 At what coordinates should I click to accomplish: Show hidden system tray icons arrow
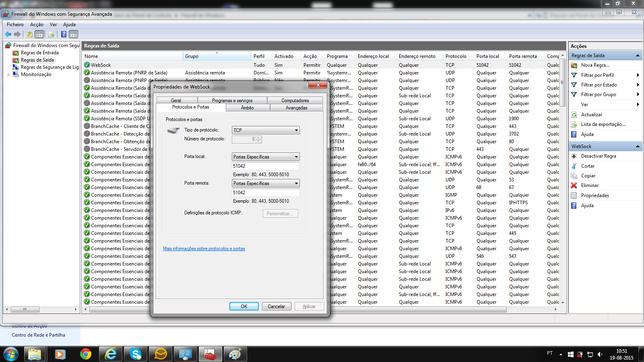pos(561,354)
